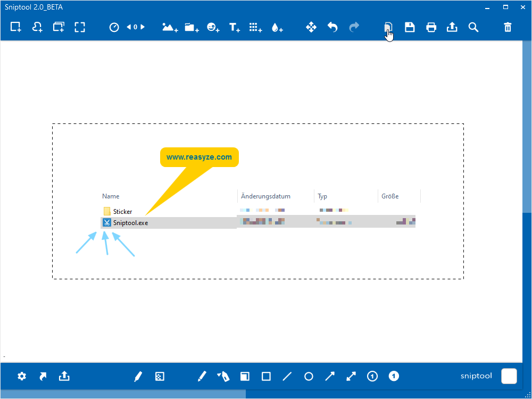Insert an image onto the canvas
Viewport: 532px width, 399px height.
170,27
